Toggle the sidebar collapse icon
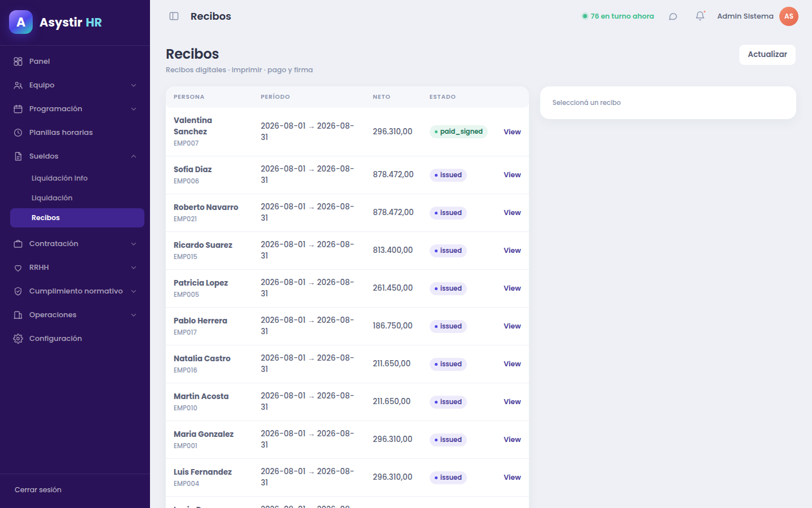The width and height of the screenshot is (812, 508). point(174,16)
